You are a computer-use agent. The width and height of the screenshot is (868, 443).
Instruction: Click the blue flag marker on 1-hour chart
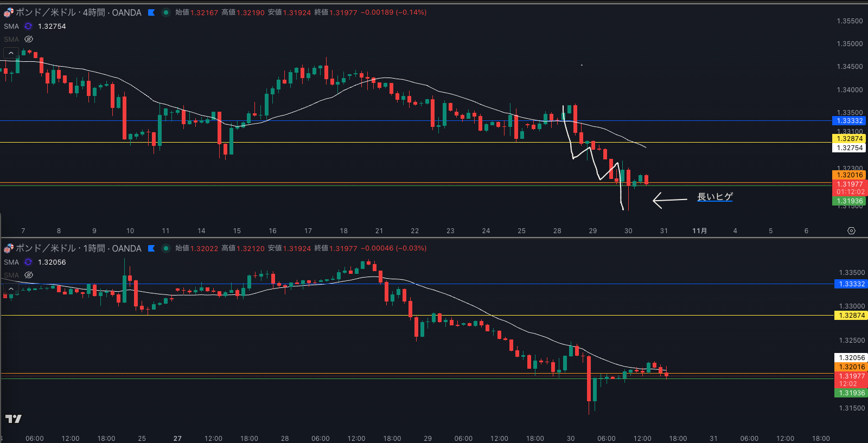[x=151, y=248]
